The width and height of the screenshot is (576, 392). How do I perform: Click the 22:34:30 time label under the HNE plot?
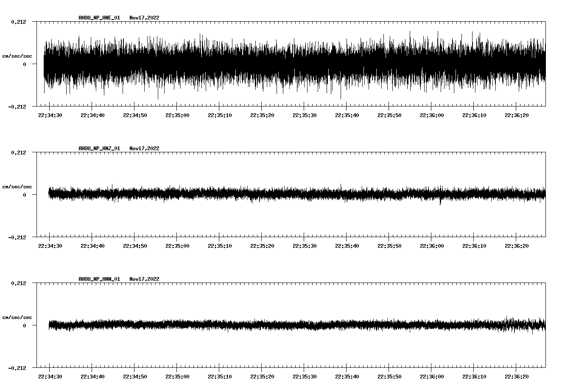[x=50, y=115]
